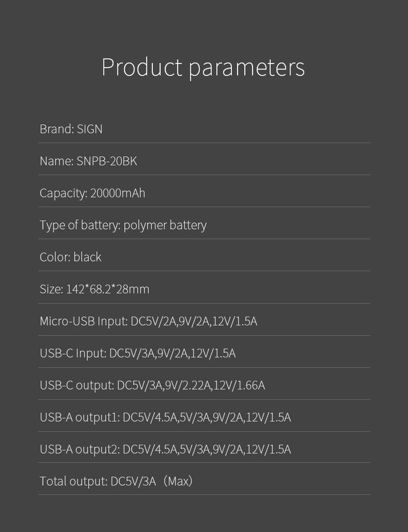Click the Name: SNPB-20BK text

(88, 161)
